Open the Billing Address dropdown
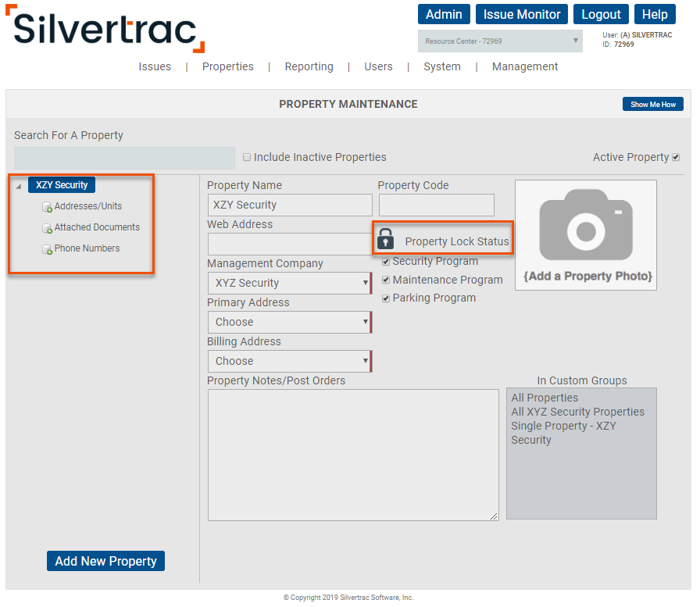Screen dimensions: 700x607 point(290,361)
